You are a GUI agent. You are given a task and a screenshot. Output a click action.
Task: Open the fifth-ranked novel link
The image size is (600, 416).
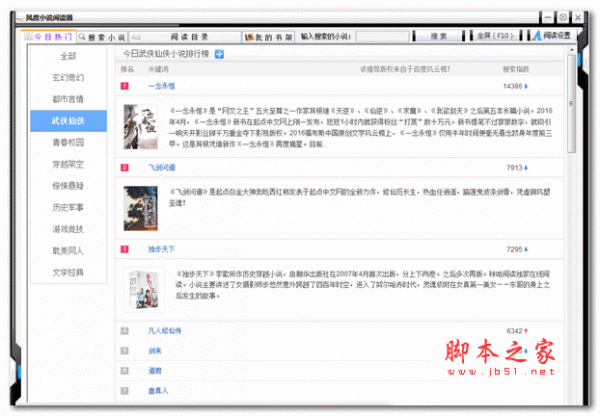coord(155,351)
